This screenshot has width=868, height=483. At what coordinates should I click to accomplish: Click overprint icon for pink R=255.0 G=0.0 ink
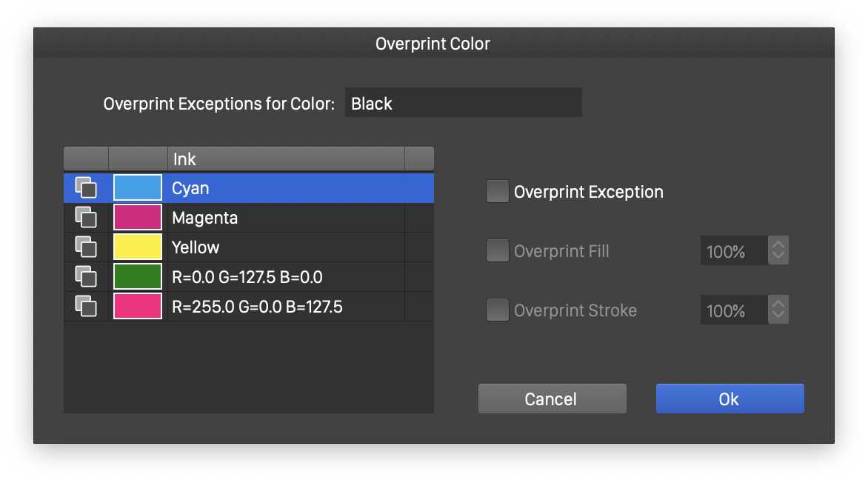pos(86,307)
